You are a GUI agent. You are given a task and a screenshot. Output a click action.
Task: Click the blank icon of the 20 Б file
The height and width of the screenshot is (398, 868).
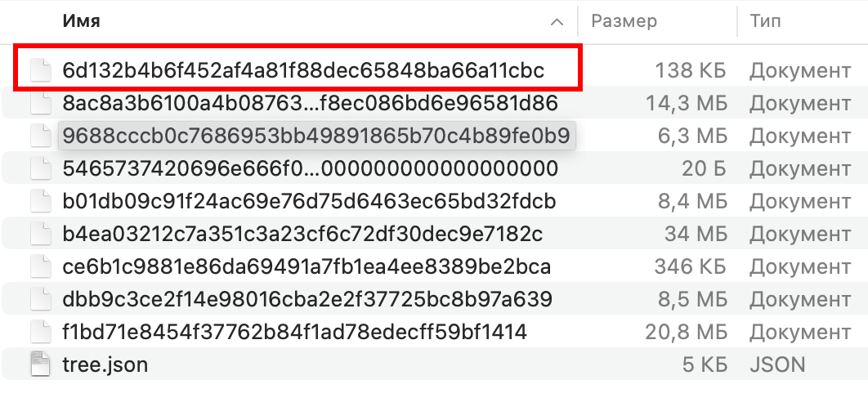pos(41,169)
